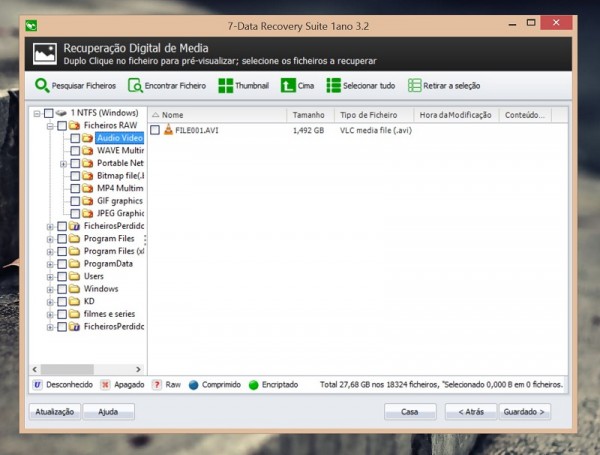The width and height of the screenshot is (600, 455).
Task: Check the filmes e series checkbox
Action: [62, 314]
